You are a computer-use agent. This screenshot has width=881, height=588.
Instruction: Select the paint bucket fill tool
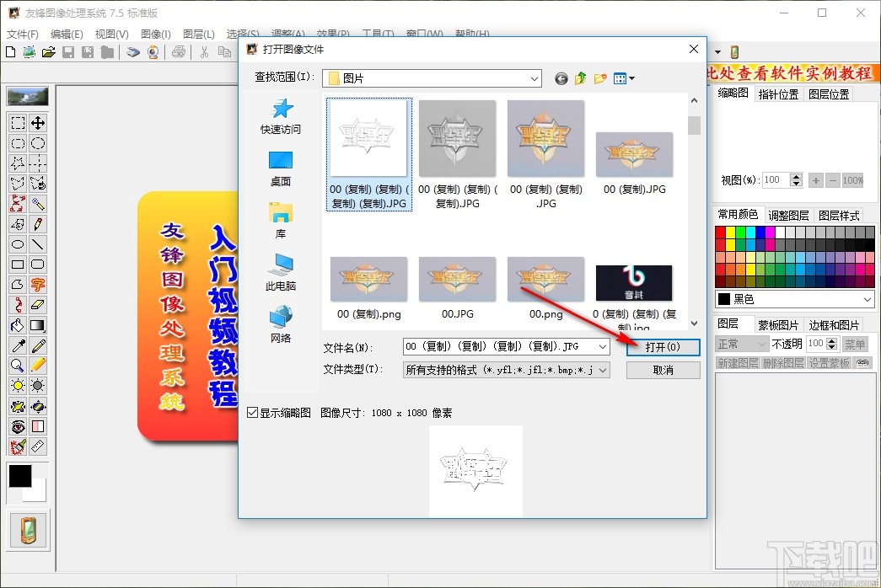click(18, 325)
